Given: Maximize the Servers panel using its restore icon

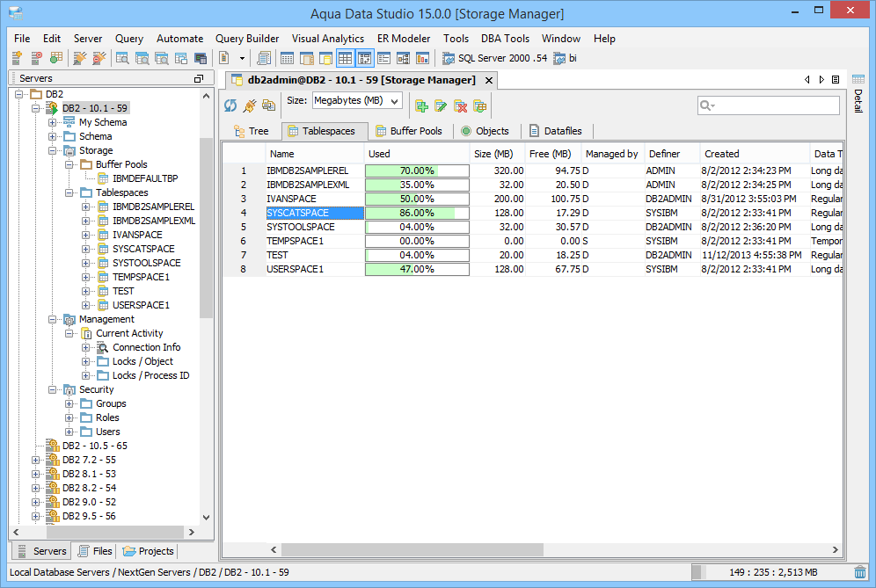Looking at the screenshot, I should (x=198, y=79).
